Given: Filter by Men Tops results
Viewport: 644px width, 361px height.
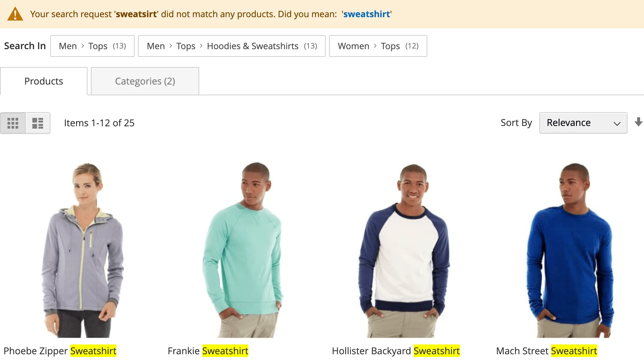Looking at the screenshot, I should [x=92, y=46].
